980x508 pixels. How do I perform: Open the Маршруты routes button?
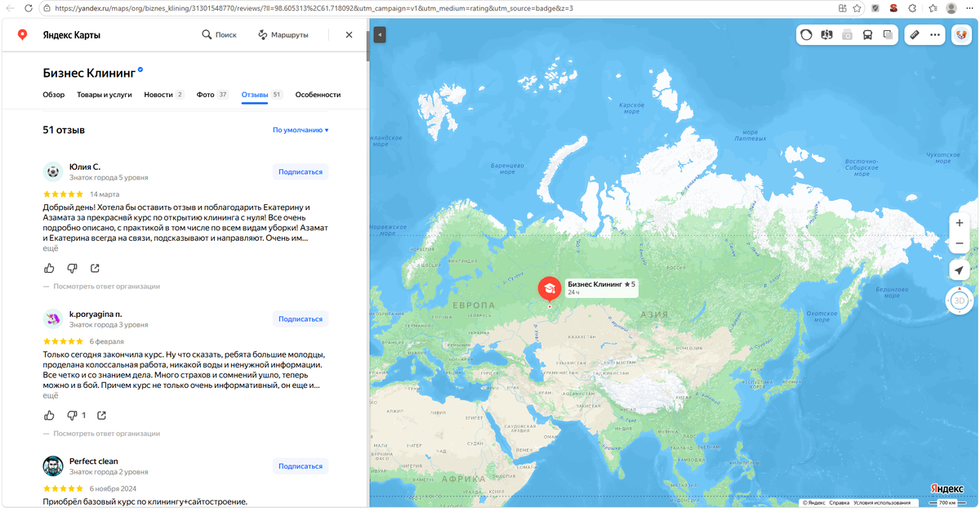click(x=283, y=35)
